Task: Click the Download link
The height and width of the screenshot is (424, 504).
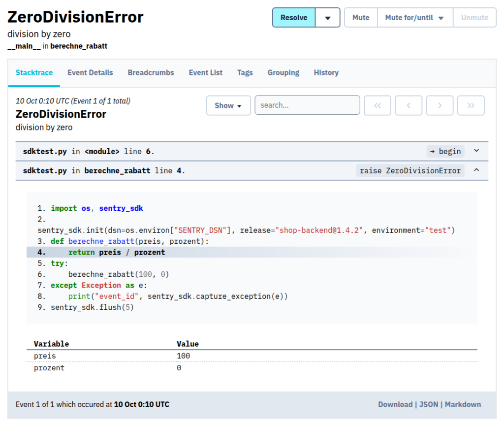Action: point(395,404)
